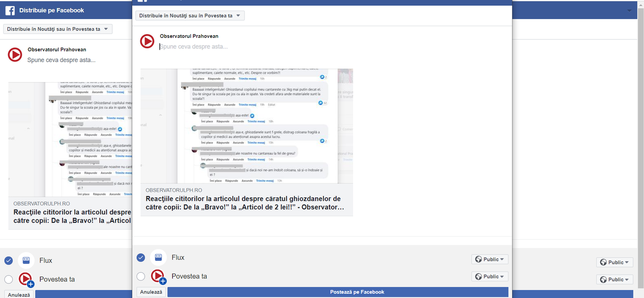Viewport: 644px width, 298px height.
Task: Click the article preview image in the front dialog
Action: point(247,126)
